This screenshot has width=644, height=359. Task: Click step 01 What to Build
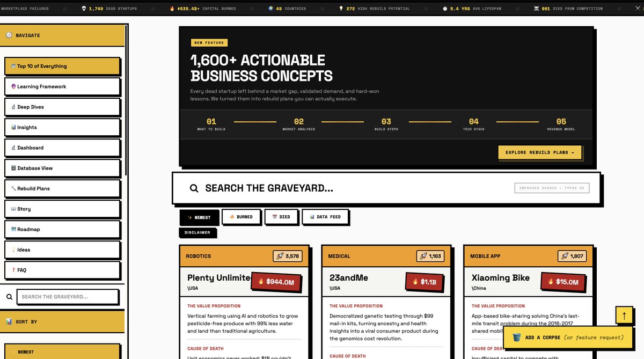211,124
